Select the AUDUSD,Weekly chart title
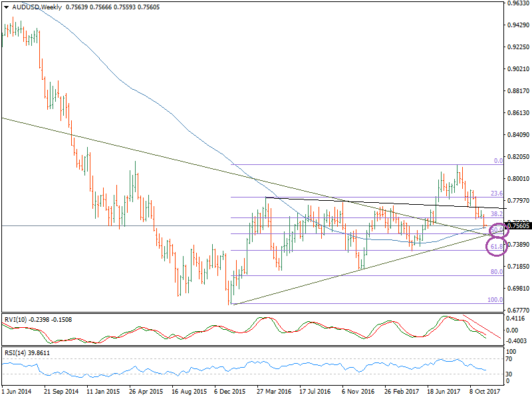The image size is (532, 399). coord(37,7)
